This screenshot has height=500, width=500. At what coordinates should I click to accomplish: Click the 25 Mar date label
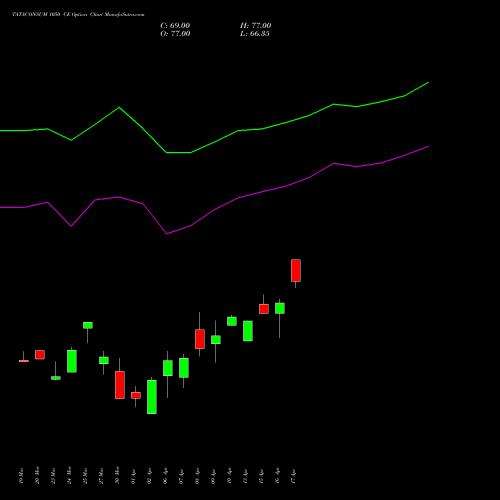[x=85, y=476]
